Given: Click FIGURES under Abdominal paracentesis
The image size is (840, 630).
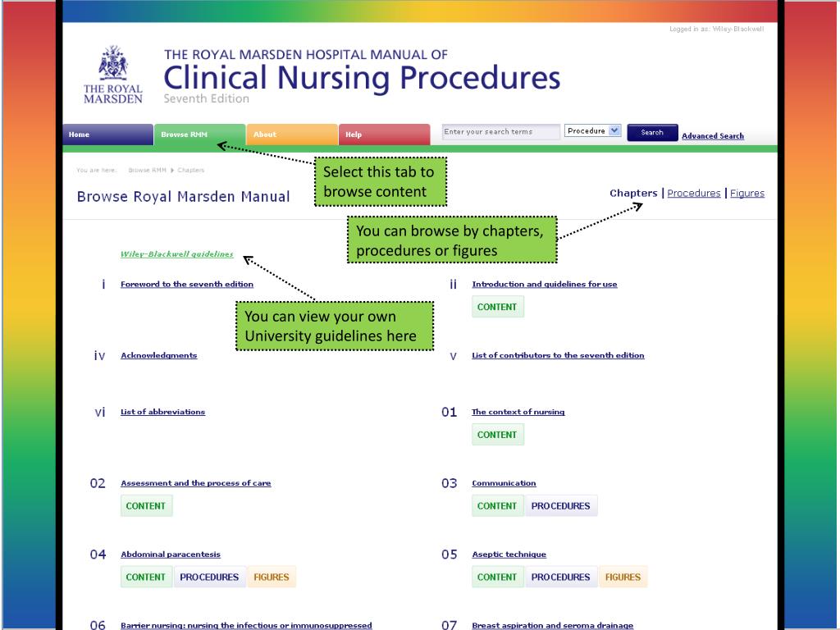Looking at the screenshot, I should click(x=271, y=577).
